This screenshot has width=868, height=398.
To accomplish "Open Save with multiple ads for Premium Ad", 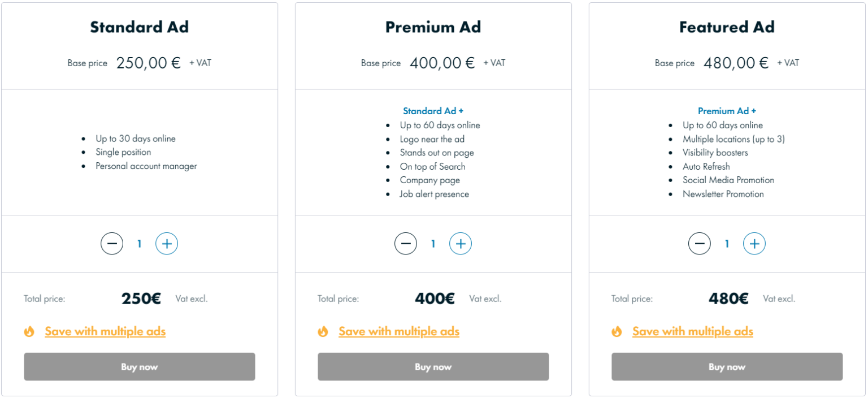I will tap(399, 331).
